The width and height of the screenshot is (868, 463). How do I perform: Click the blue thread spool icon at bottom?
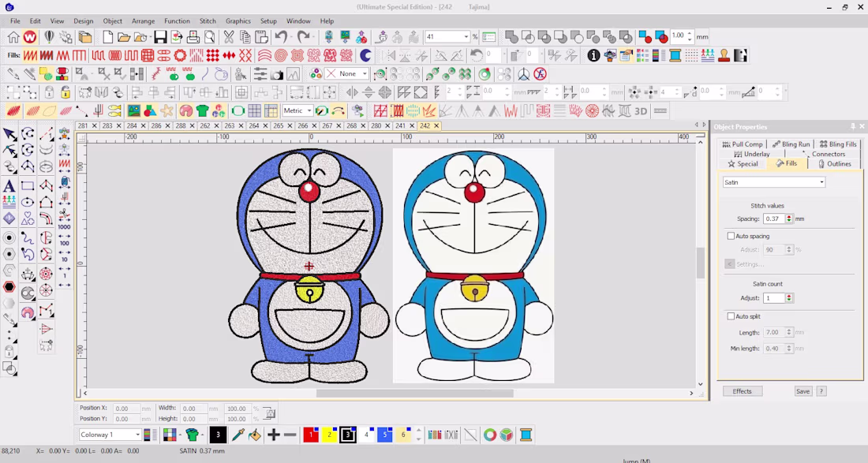coord(526,435)
